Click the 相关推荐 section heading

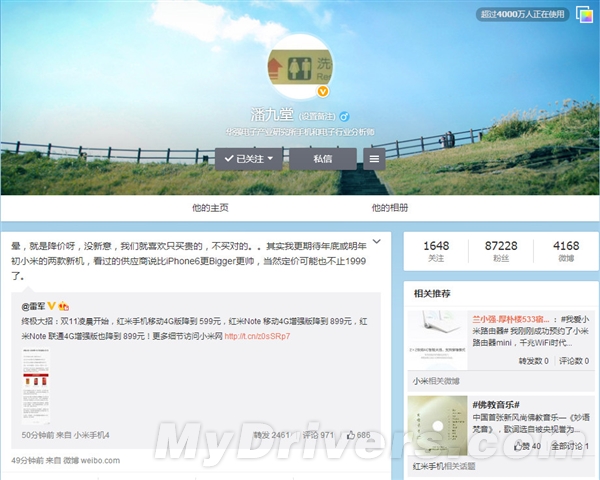(x=432, y=294)
